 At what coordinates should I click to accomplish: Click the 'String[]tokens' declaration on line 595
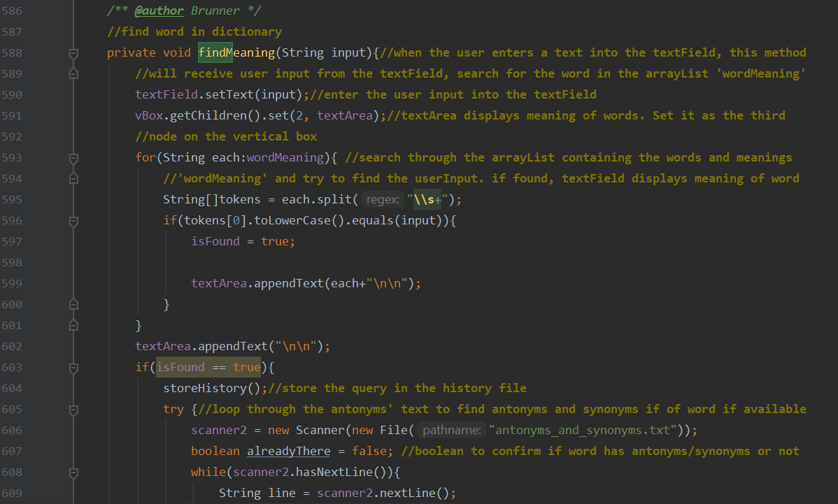pyautogui.click(x=212, y=200)
